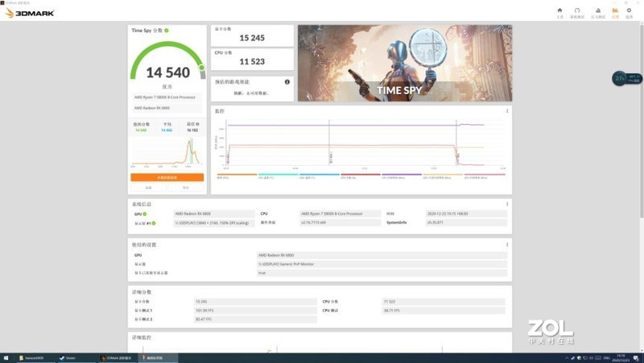Go to the Home tab in 3DMark
Screen dimensions: 644x363
(x=559, y=13)
